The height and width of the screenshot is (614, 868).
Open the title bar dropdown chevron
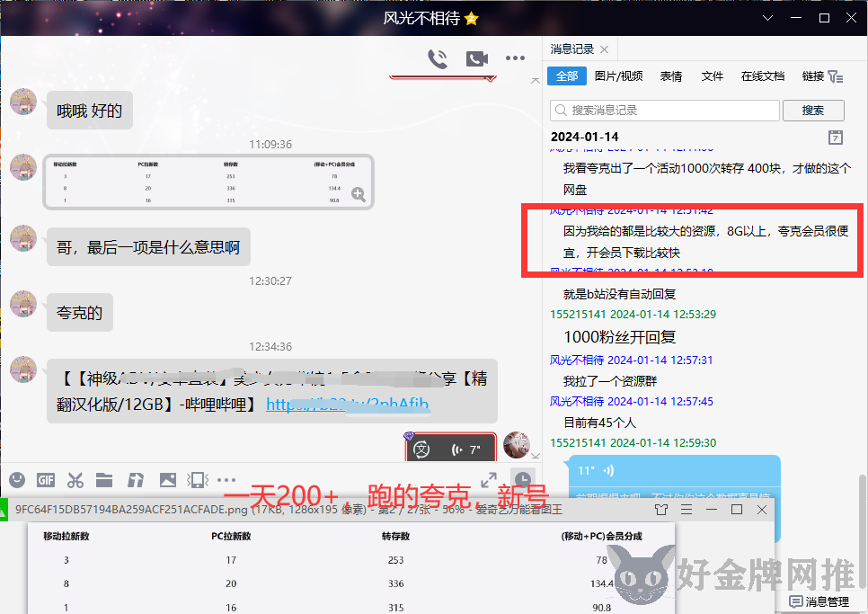(x=767, y=18)
